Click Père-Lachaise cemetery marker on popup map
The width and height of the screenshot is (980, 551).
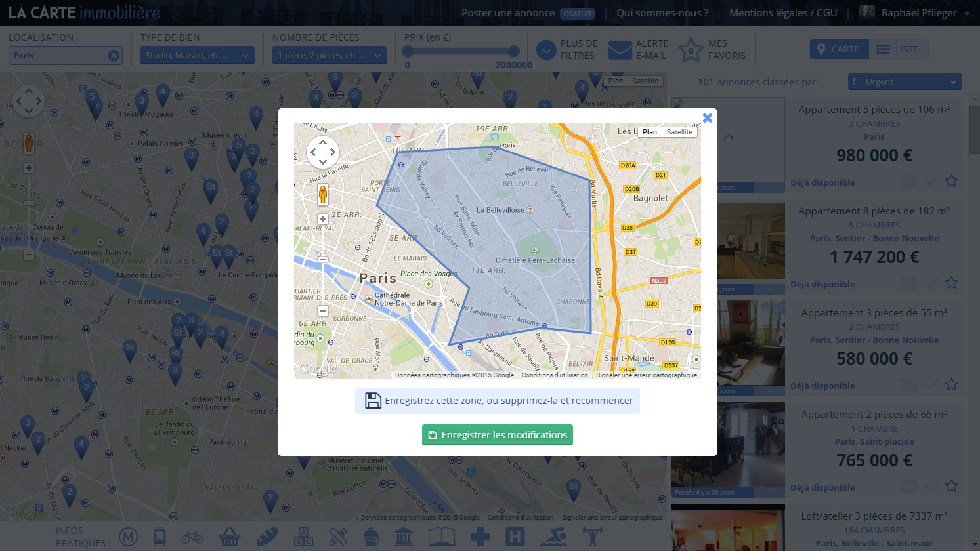coord(535,251)
